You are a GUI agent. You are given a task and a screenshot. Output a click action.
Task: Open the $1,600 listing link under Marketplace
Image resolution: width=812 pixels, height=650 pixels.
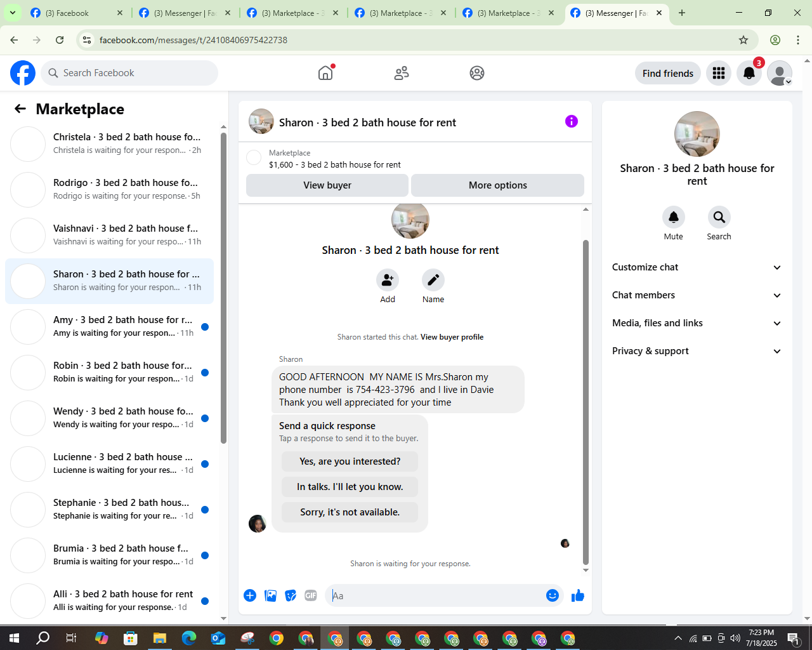point(335,164)
